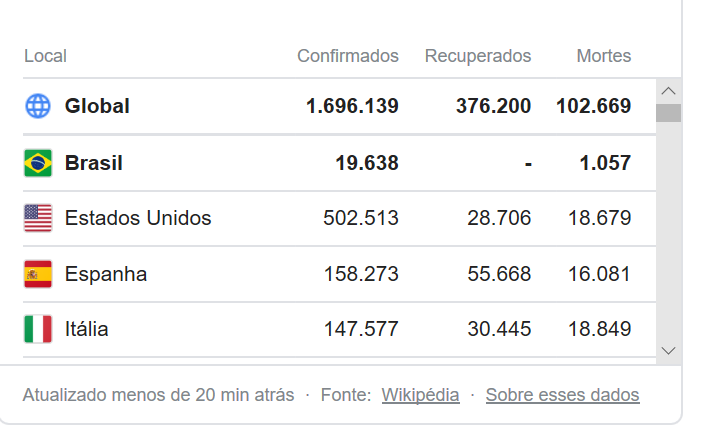706x436 pixels.
Task: Click the Espanha flag icon
Action: (38, 274)
